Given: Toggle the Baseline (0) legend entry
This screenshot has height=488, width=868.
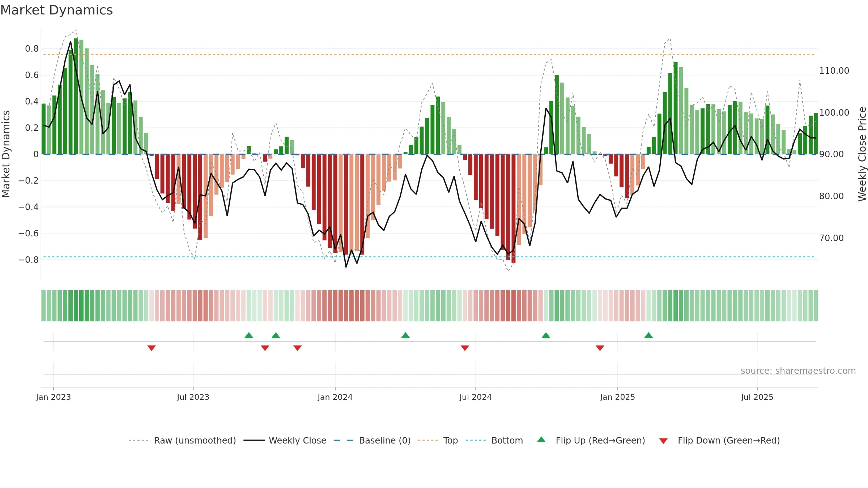Looking at the screenshot, I should (x=372, y=441).
